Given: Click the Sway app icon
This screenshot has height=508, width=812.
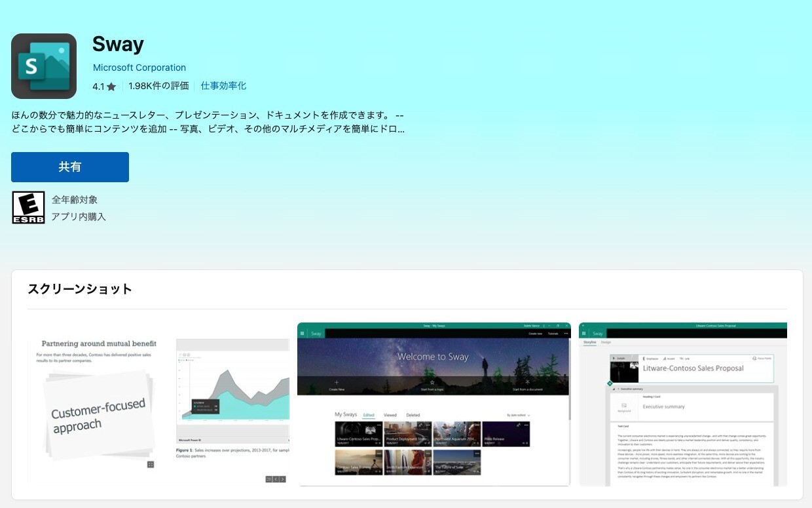Looking at the screenshot, I should point(44,66).
